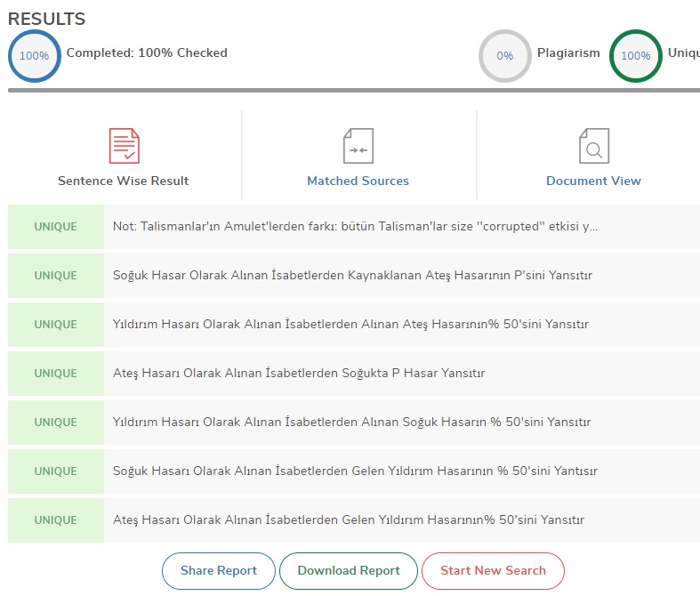Open the Document View tab label
700x596 pixels.
click(593, 181)
